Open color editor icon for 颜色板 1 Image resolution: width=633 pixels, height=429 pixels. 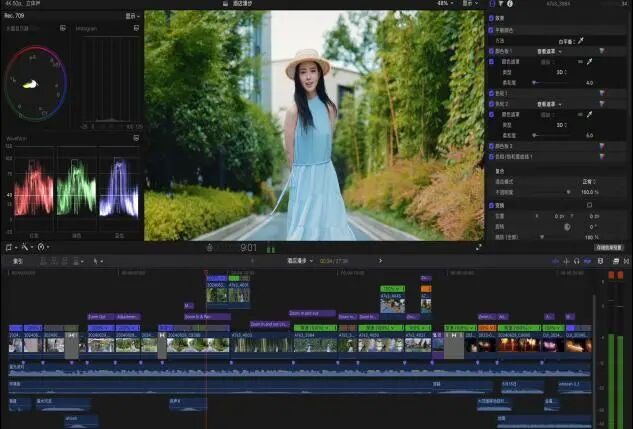[x=602, y=51]
